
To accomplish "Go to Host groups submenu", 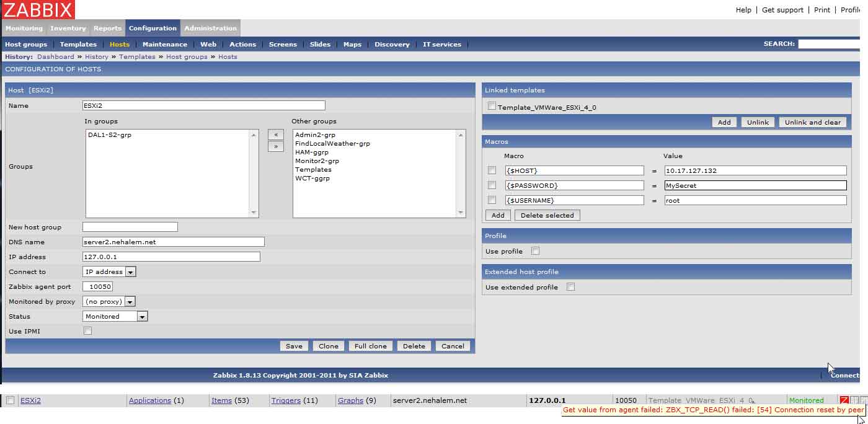I will [x=26, y=45].
